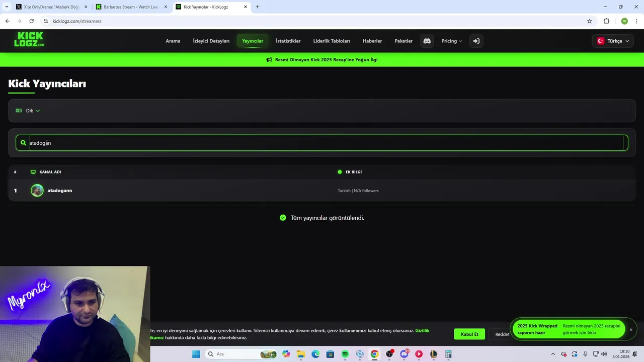Close the 2025 Kick Wrapped popup

(631, 330)
